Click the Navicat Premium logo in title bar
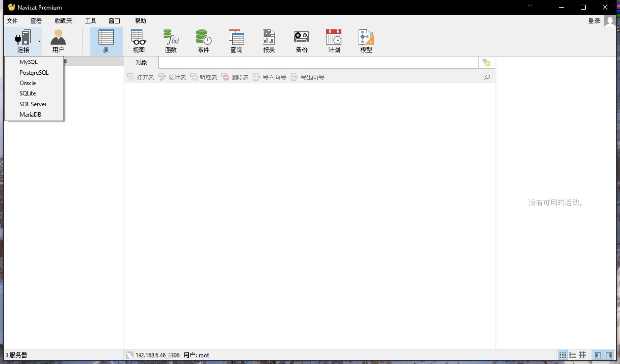 (x=12, y=7)
